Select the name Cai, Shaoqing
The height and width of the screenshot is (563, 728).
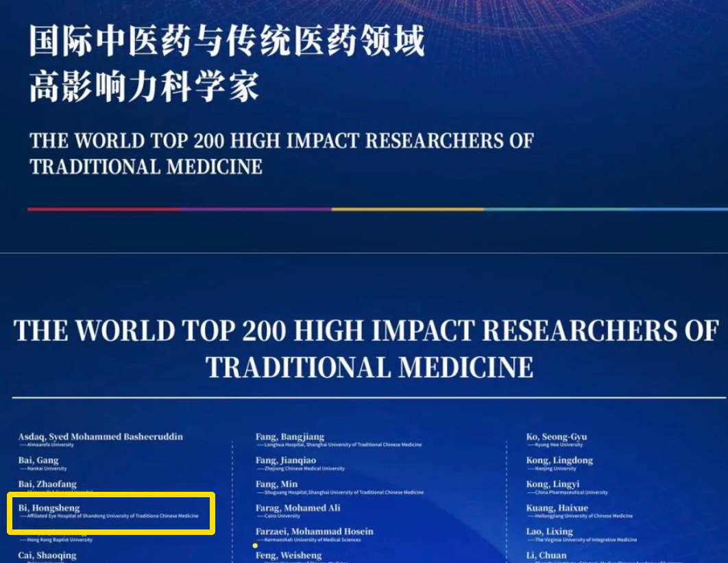[x=47, y=555]
